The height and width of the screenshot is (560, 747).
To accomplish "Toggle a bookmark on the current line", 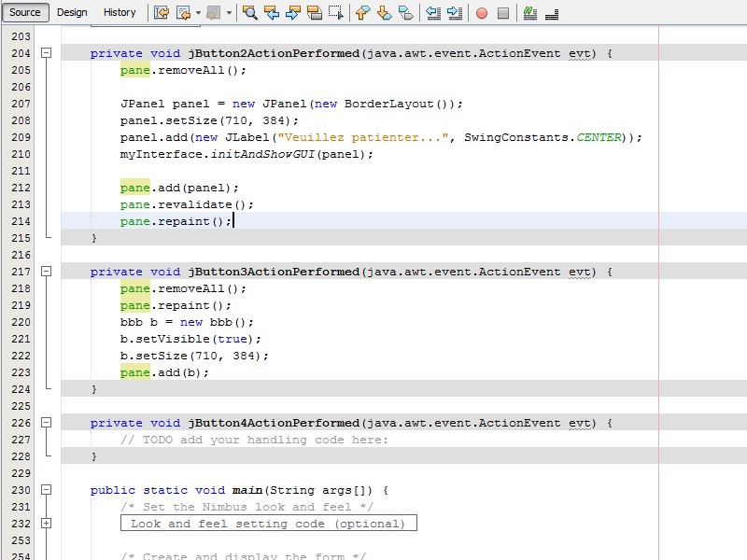I will click(x=406, y=12).
